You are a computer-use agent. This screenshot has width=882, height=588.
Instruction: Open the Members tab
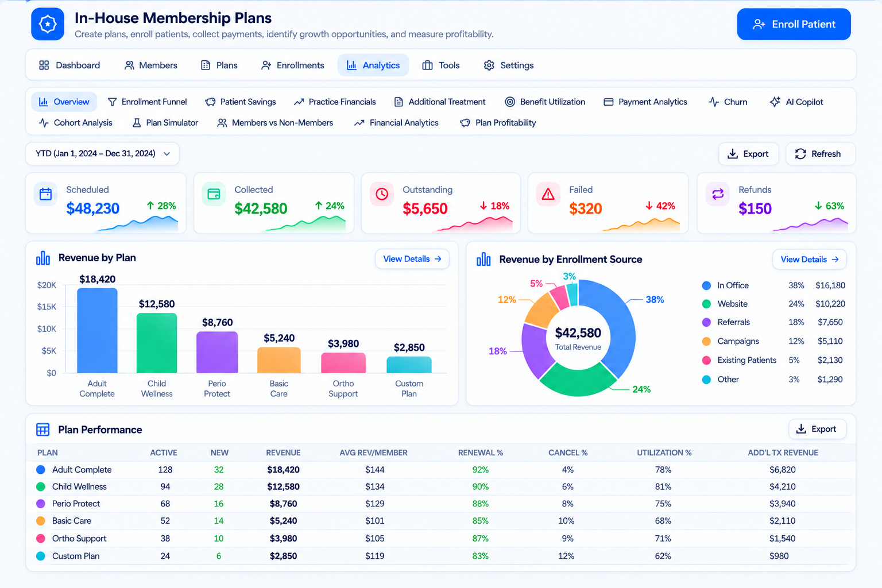[x=151, y=65]
